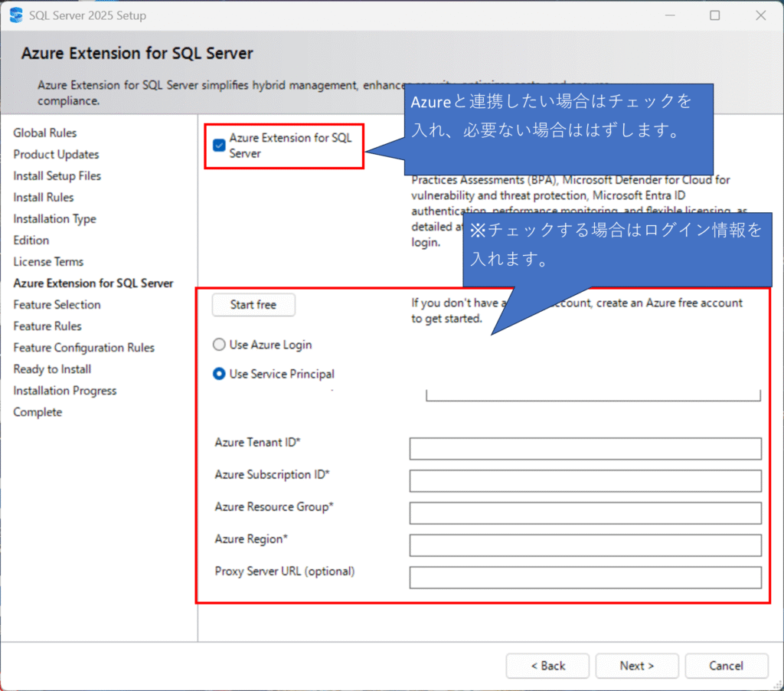Image resolution: width=784 pixels, height=691 pixels.
Task: Click the Ready to Install step
Action: [x=52, y=369]
